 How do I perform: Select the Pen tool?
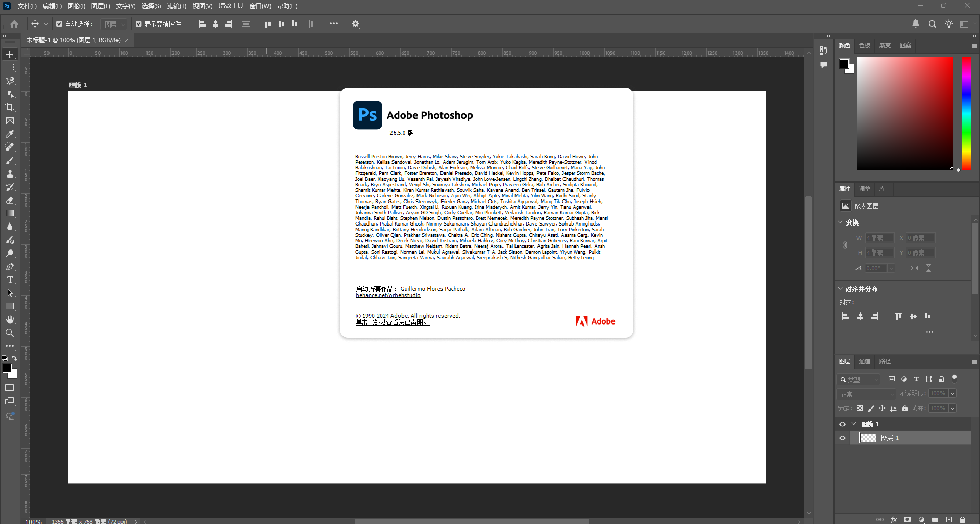(x=9, y=266)
